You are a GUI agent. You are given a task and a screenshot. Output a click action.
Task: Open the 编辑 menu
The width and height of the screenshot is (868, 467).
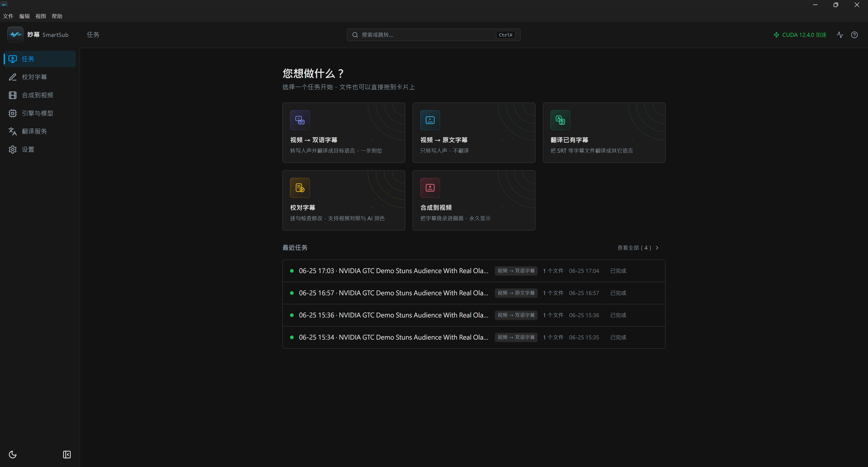[x=24, y=16]
